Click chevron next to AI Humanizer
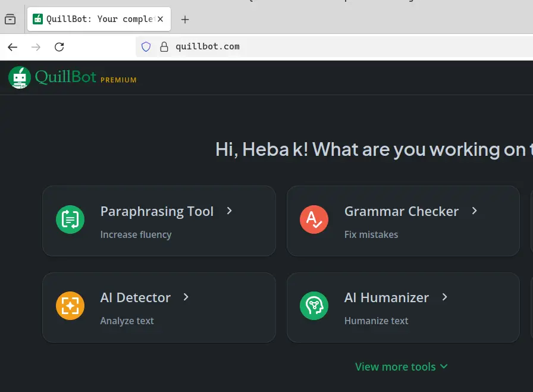The height and width of the screenshot is (392, 533). click(444, 297)
